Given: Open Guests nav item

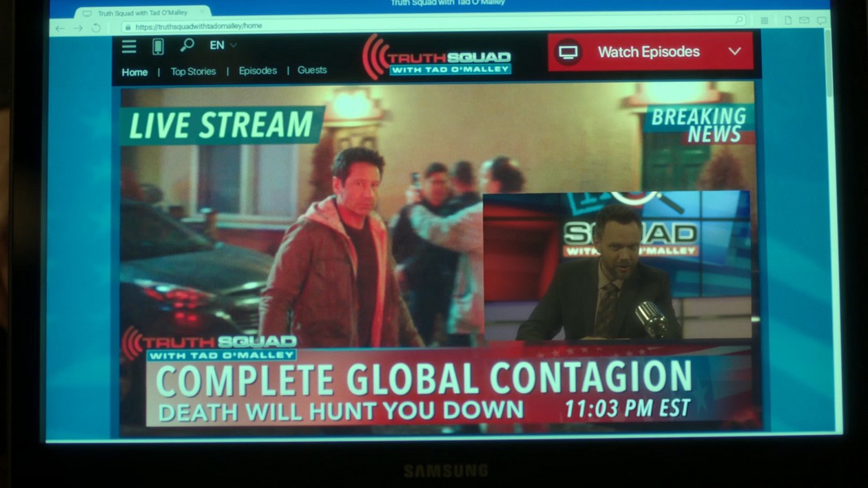Looking at the screenshot, I should pyautogui.click(x=312, y=70).
